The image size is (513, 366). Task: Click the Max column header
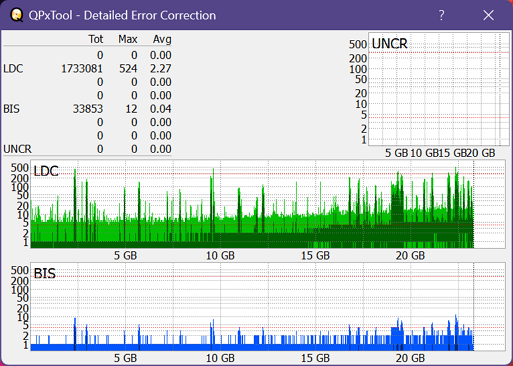coord(128,39)
